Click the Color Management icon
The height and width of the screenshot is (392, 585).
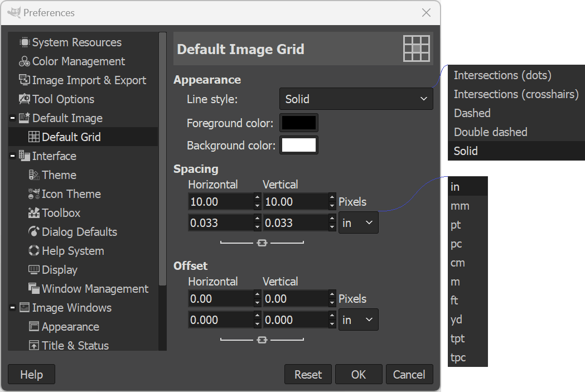click(x=24, y=61)
